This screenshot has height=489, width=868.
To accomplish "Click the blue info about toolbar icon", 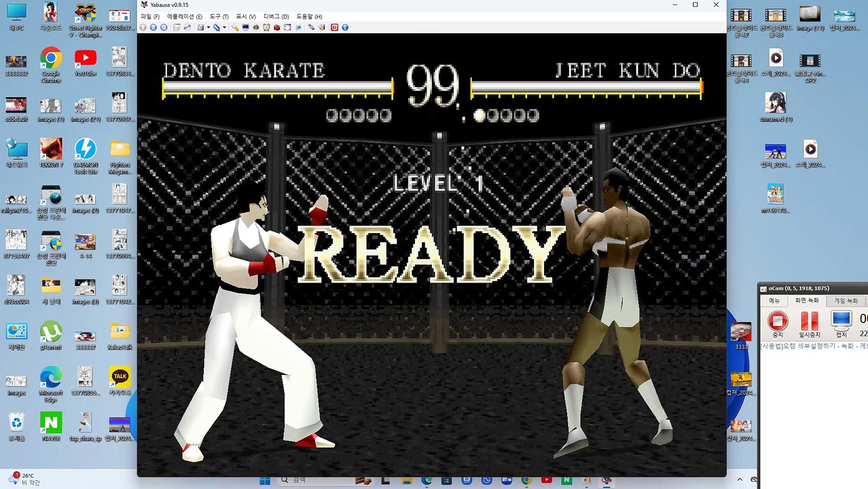I will (x=344, y=27).
